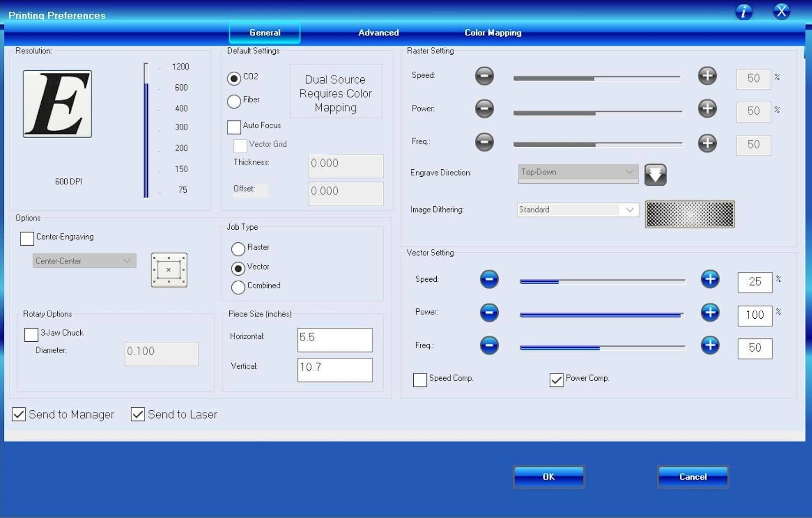Increase Vector Speed with blue plus button
This screenshot has height=518, width=812.
710,279
